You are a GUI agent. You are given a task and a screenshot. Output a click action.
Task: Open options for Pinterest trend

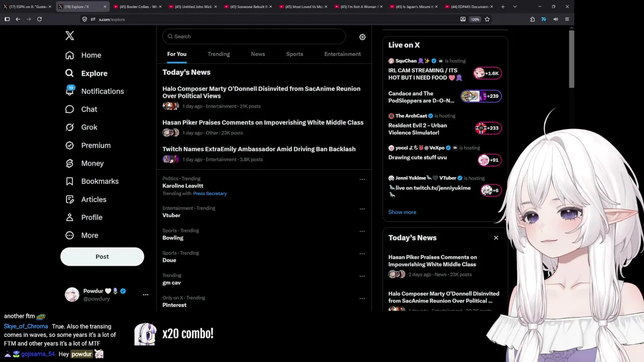coord(362,299)
